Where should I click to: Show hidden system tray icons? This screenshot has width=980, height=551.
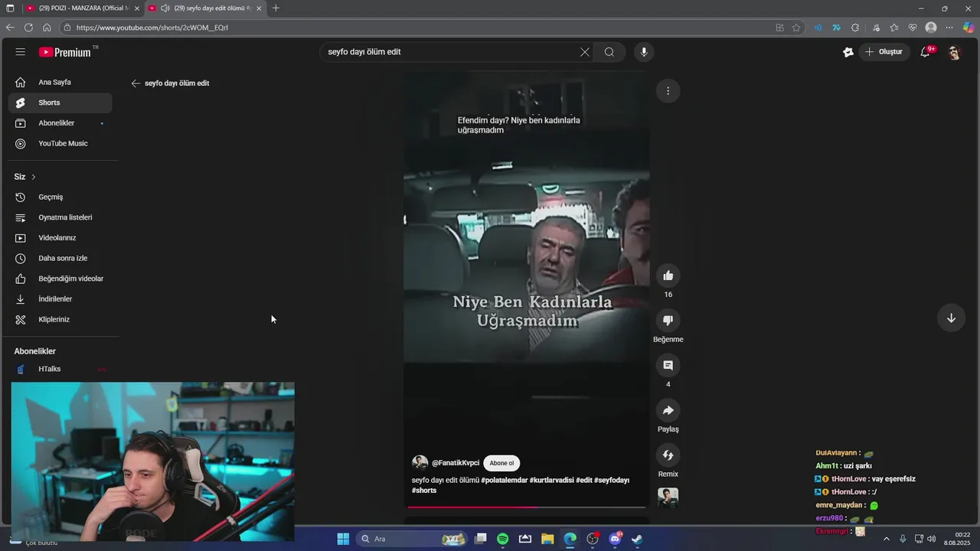(887, 539)
